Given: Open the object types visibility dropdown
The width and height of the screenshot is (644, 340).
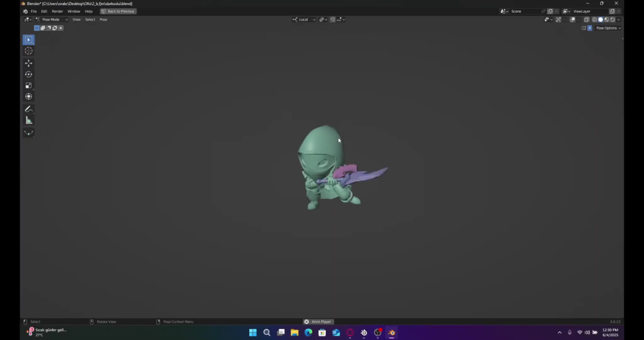Looking at the screenshot, I should [548, 19].
